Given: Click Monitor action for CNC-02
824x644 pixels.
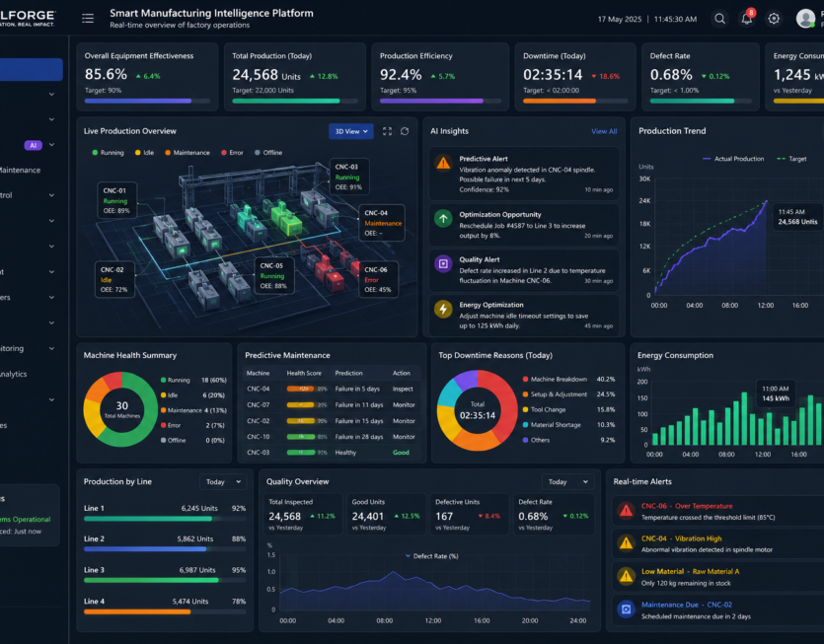Looking at the screenshot, I should click(x=404, y=421).
